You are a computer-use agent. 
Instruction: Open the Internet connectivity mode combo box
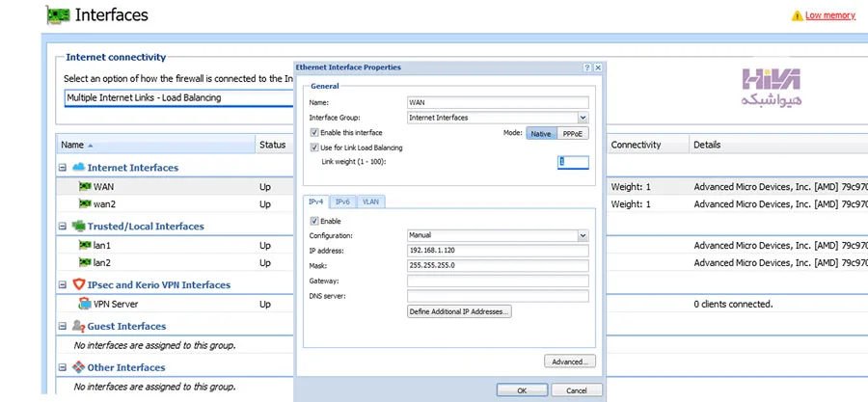pyautogui.click(x=179, y=98)
